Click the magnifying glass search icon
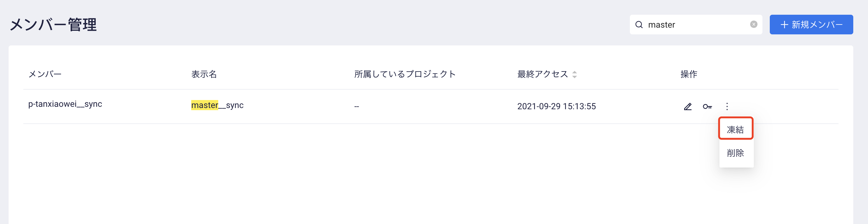Image resolution: width=868 pixels, height=224 pixels. 639,25
